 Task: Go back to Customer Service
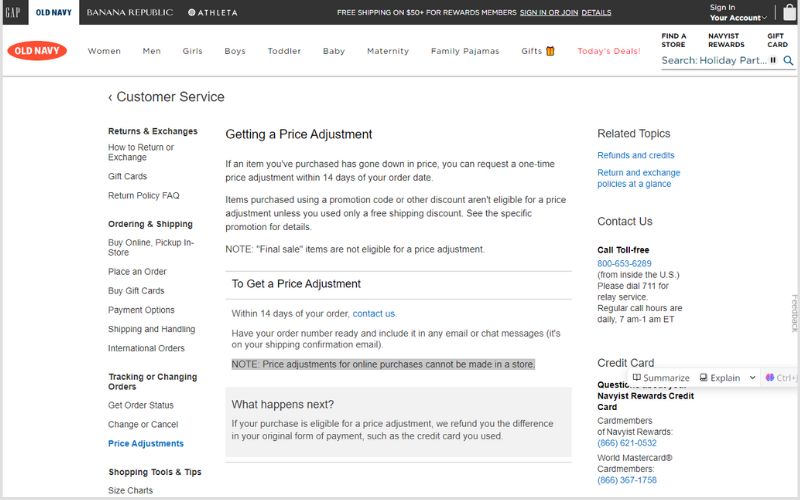(170, 97)
